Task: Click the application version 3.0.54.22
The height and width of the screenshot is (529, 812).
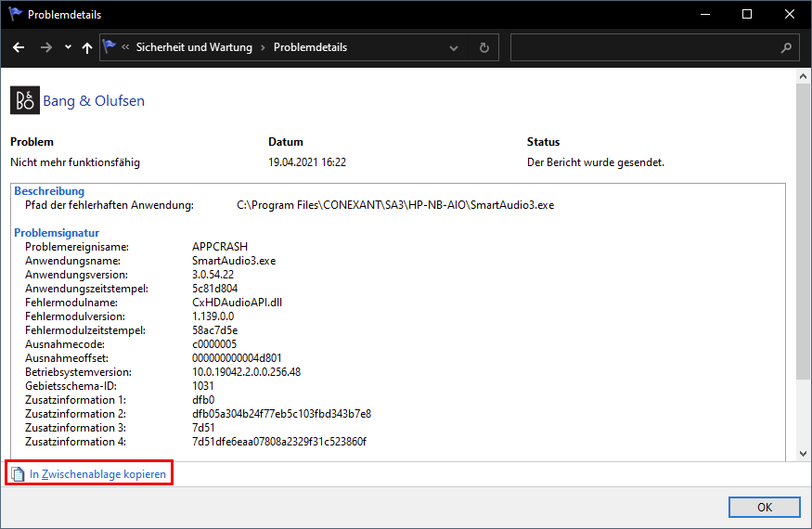Action: (213, 275)
